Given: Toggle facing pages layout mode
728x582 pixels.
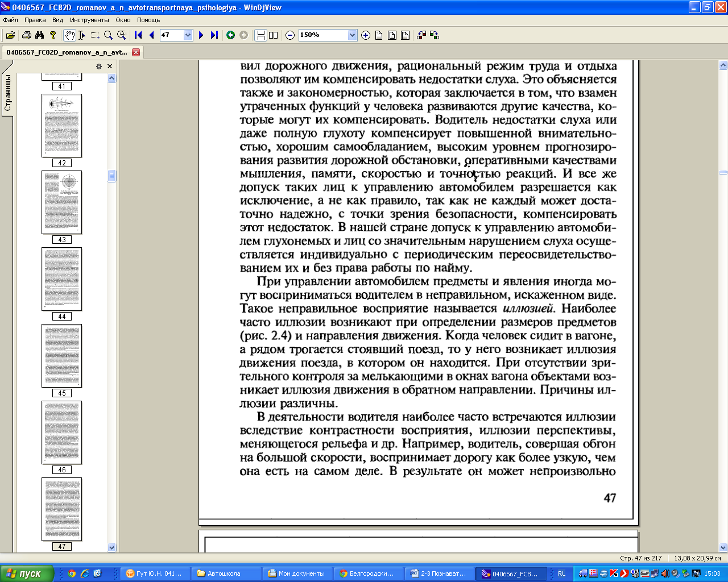Looking at the screenshot, I should coord(274,35).
